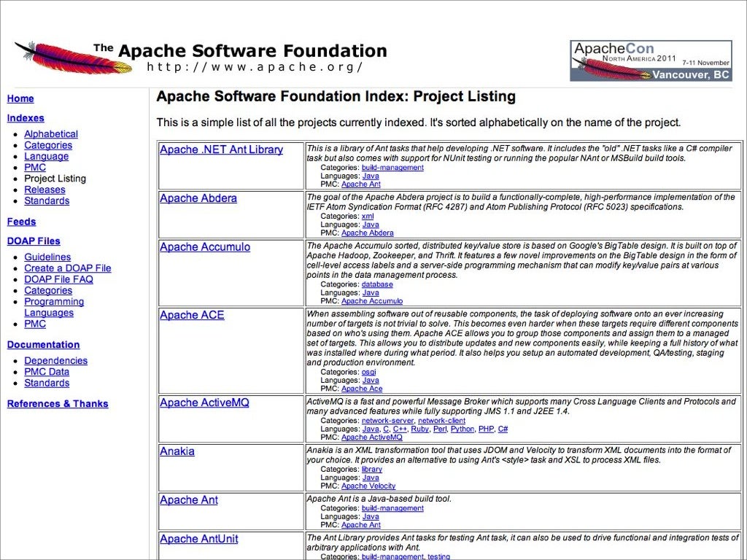
Task: Select the Project Listing sidebar text
Action: (x=55, y=179)
